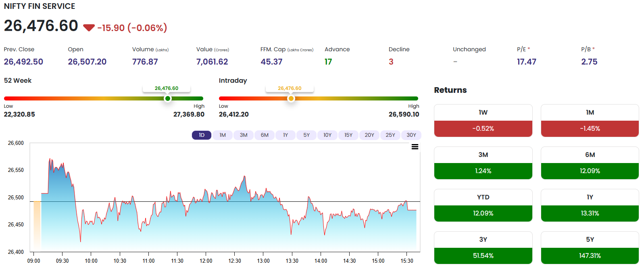Image resolution: width=644 pixels, height=272 pixels.
Task: Click 52 Week high value 27,369.80
Action: coord(189,114)
